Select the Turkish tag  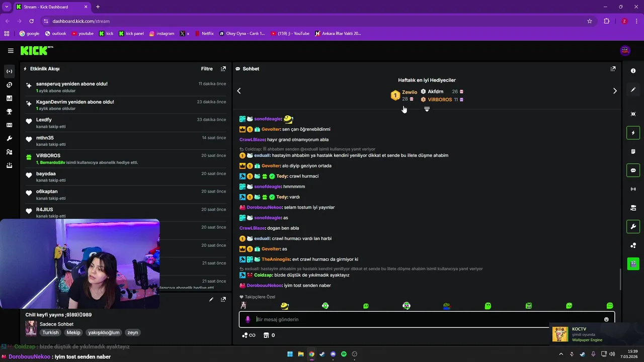(x=50, y=332)
